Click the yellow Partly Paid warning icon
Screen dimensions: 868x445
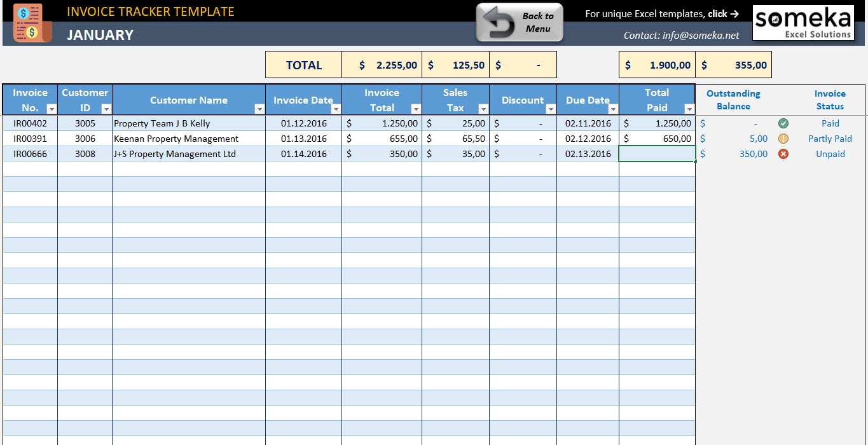coord(783,138)
